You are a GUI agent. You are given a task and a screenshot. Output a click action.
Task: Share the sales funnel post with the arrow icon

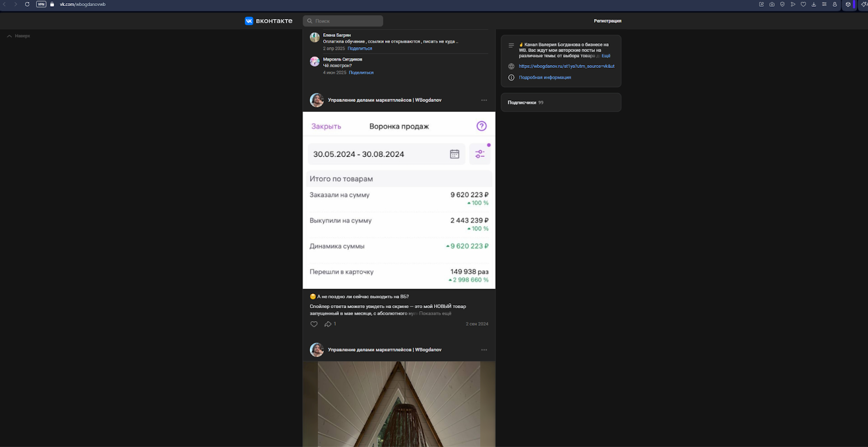coord(328,324)
